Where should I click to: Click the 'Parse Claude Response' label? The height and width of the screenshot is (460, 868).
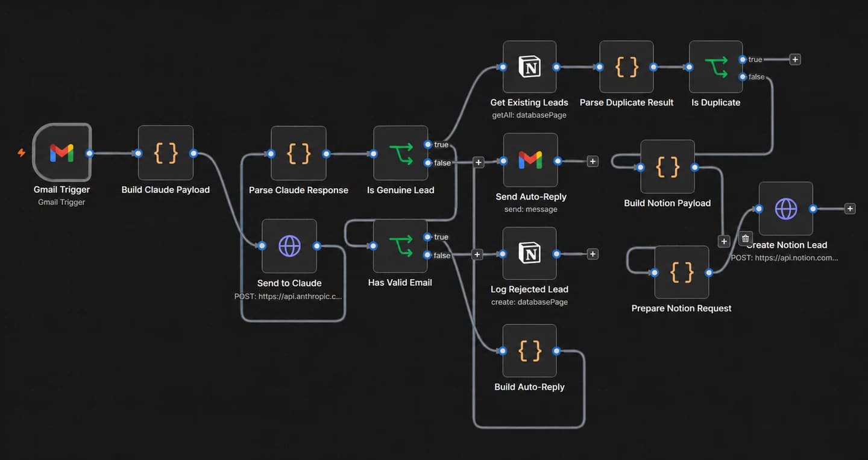pyautogui.click(x=298, y=190)
